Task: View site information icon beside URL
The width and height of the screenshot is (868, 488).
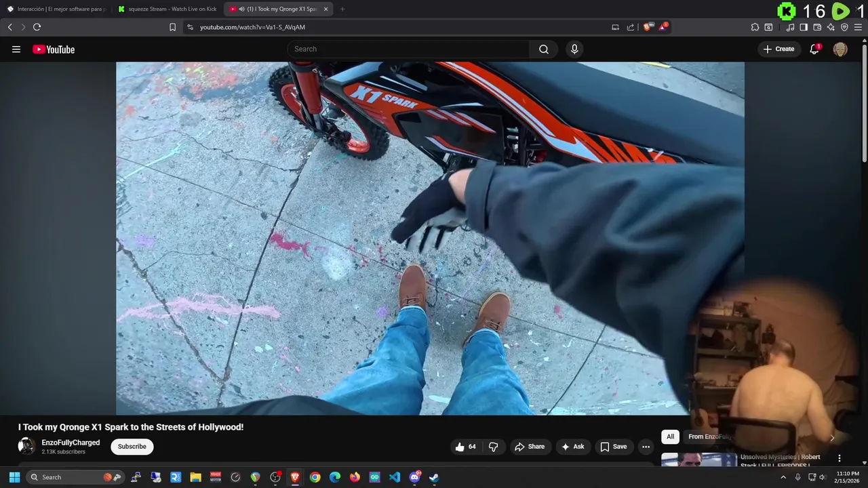Action: [190, 27]
